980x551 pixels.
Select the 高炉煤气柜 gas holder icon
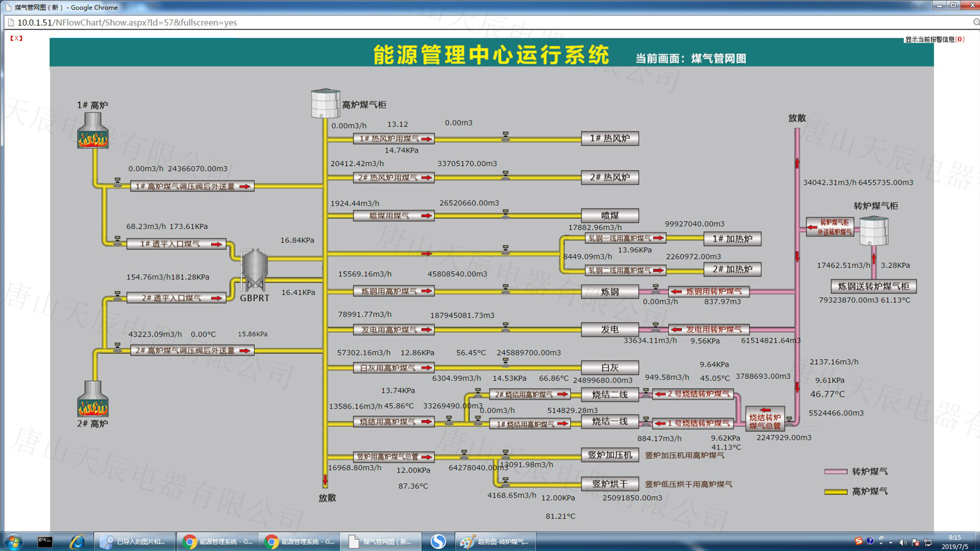[325, 102]
